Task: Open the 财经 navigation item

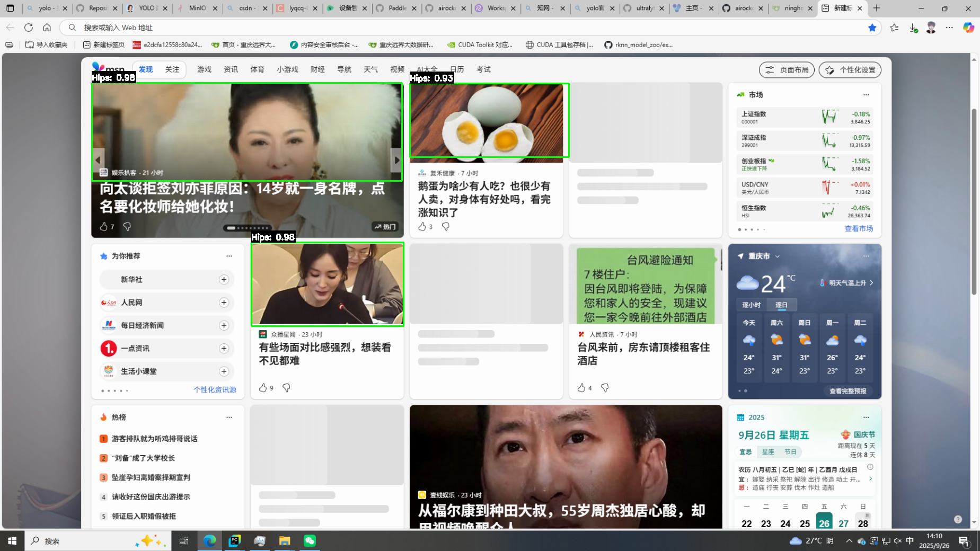Action: tap(317, 69)
